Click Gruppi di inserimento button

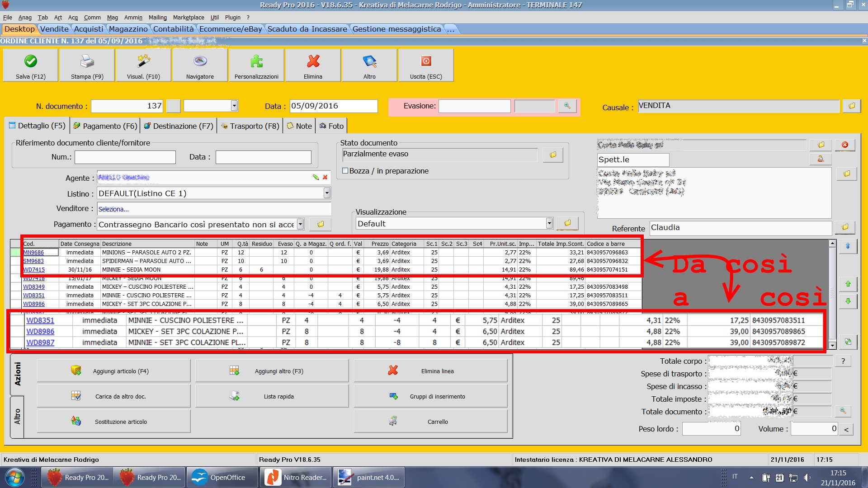(430, 396)
